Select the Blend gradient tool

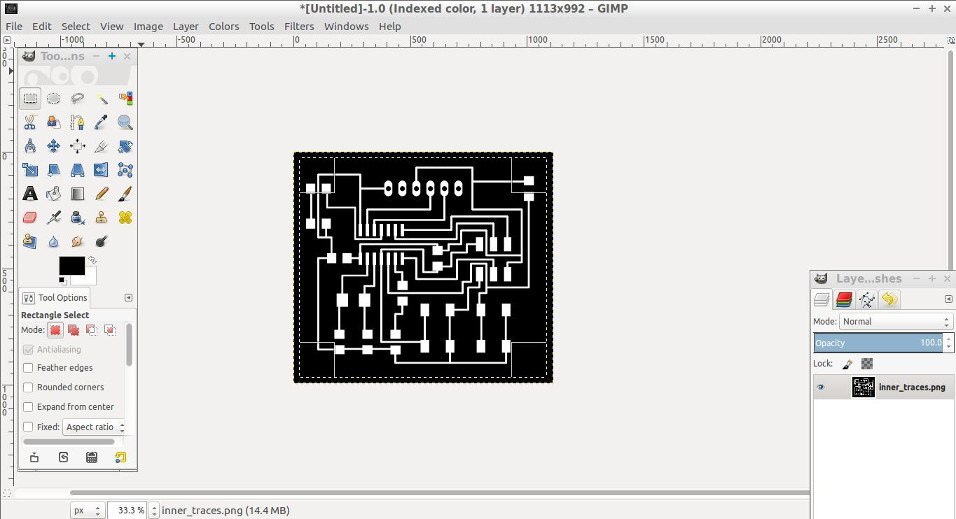[77, 193]
